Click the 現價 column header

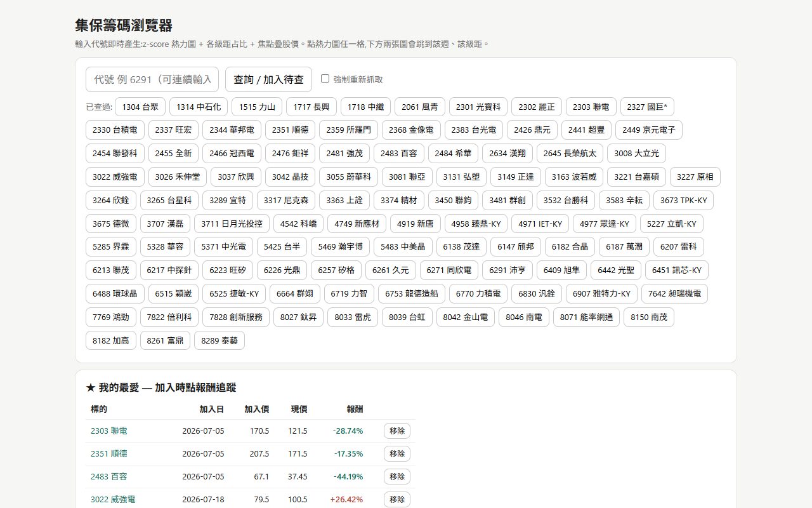pos(299,409)
